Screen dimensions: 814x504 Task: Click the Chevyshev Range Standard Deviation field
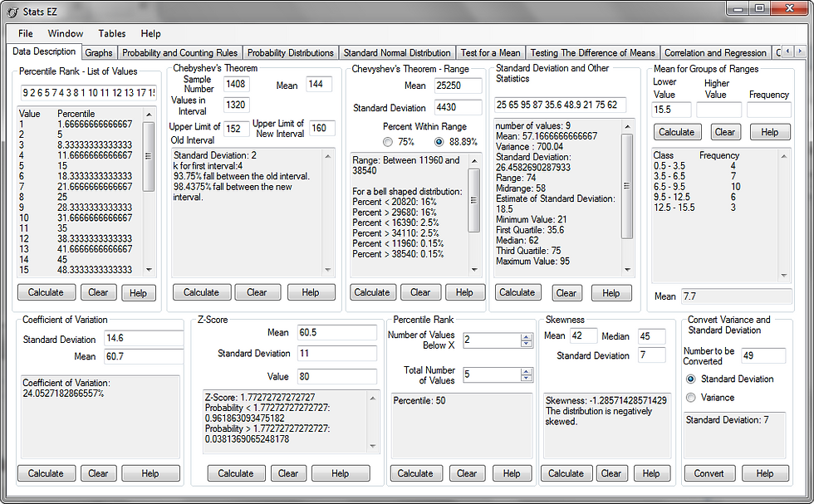click(458, 107)
